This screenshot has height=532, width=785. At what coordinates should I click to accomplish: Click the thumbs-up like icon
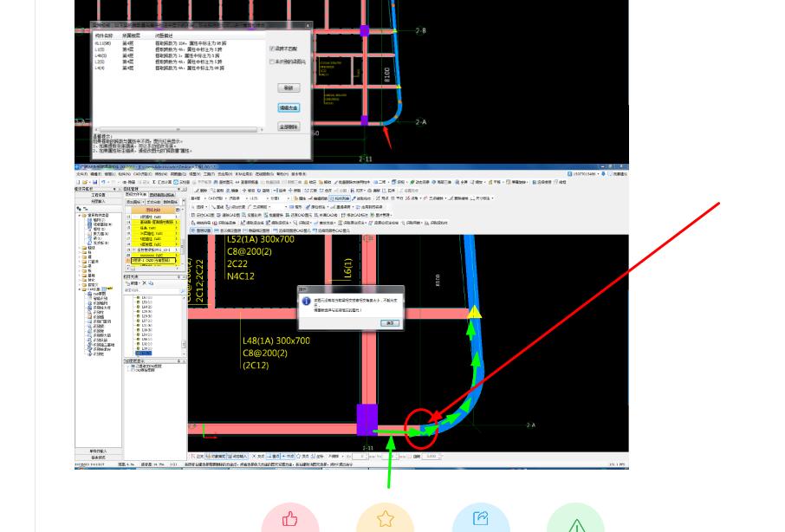point(290,519)
